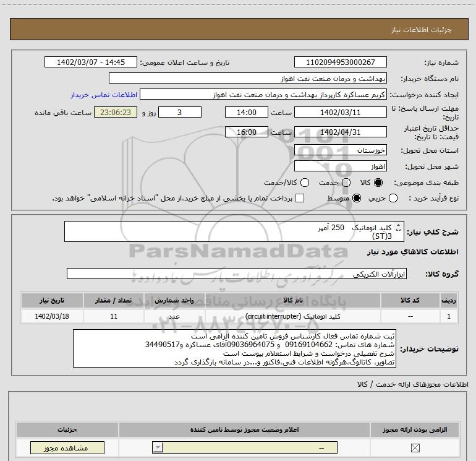This screenshot has width=476, height=461.
Task: Click the remaining days field showing 3
Action: tap(180, 112)
